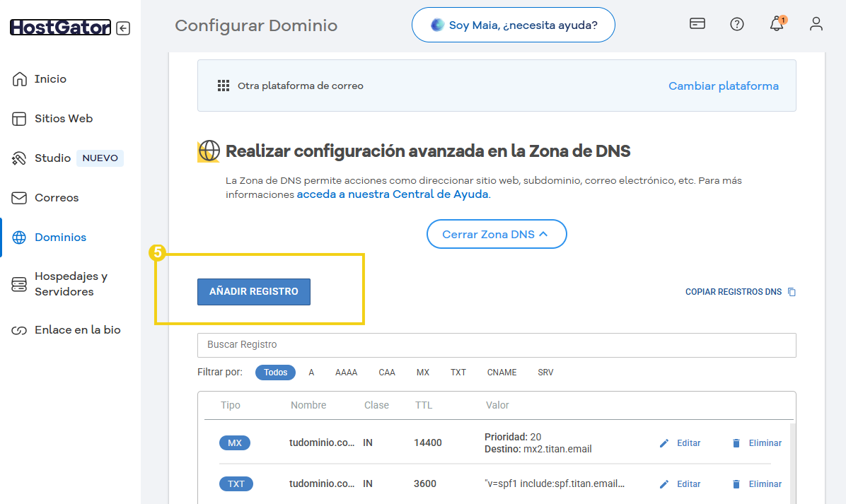Click the Valor column header
The height and width of the screenshot is (504, 846).
pyautogui.click(x=497, y=405)
